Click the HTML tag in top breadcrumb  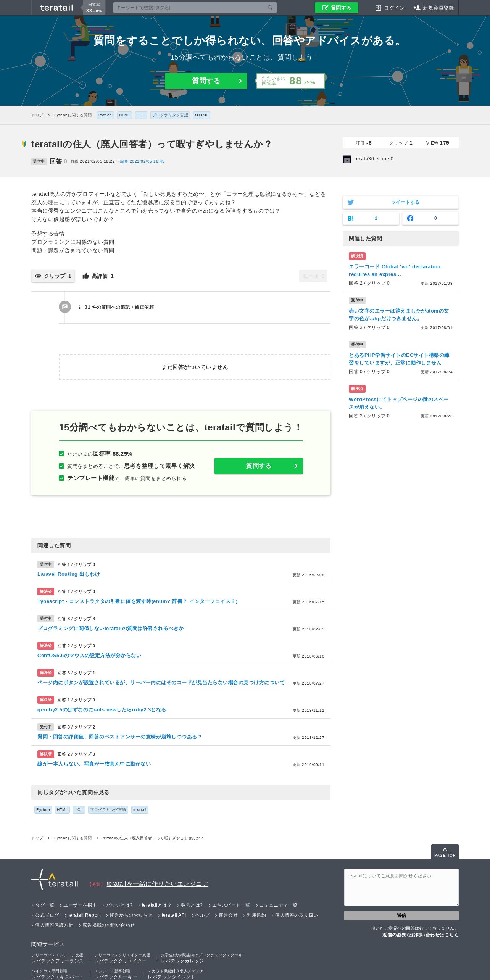tap(124, 115)
